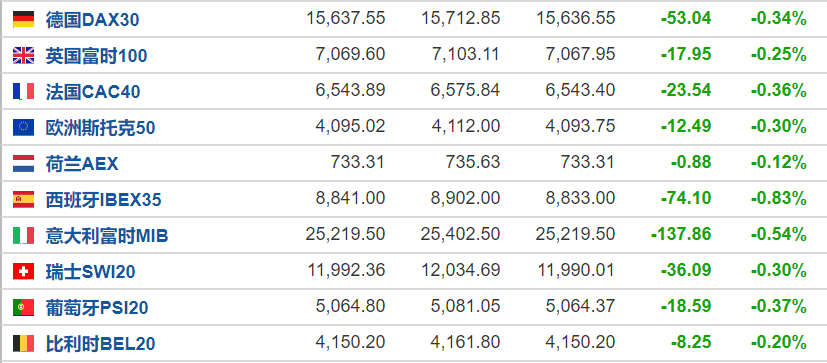
Task: Click the Portuguese flag icon
Action: tap(23, 307)
